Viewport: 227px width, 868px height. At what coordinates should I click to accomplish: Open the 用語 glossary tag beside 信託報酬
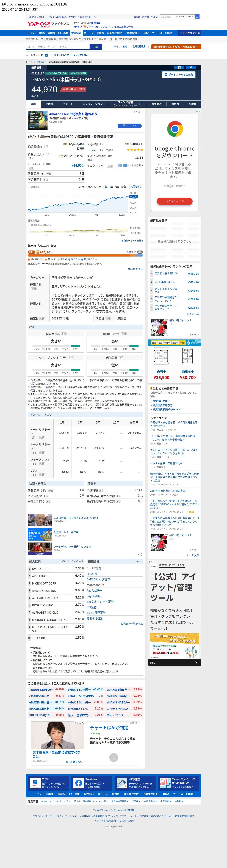[x=101, y=144]
